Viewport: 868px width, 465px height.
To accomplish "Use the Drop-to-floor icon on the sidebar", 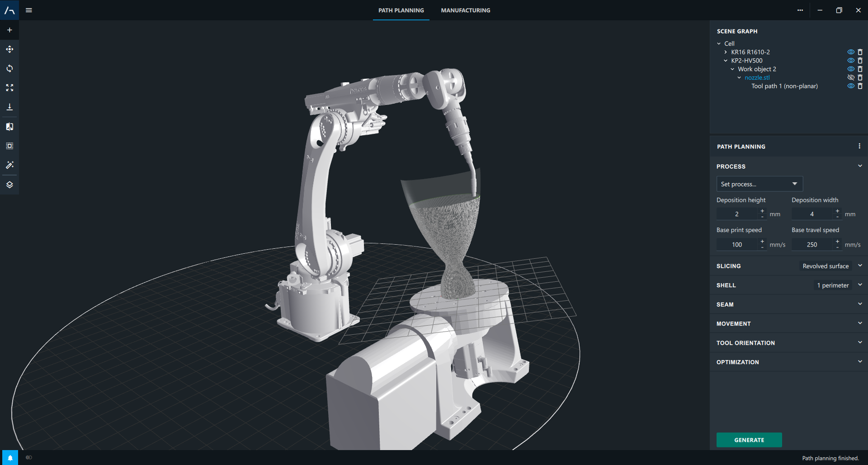I will [9, 107].
